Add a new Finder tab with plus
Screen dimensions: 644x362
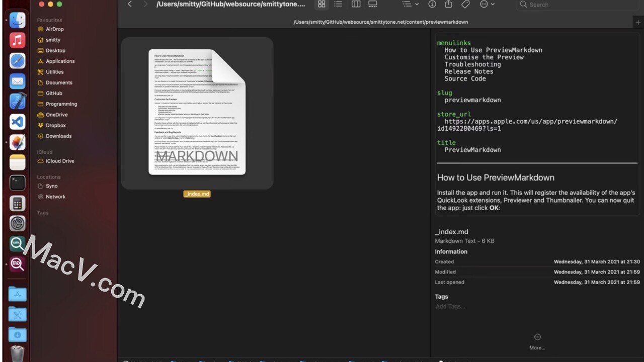pos(638,22)
